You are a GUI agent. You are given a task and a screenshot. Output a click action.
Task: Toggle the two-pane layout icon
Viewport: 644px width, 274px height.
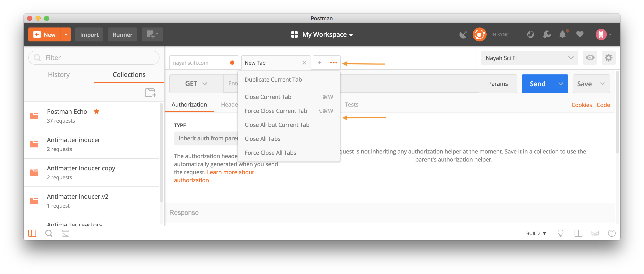(x=578, y=233)
